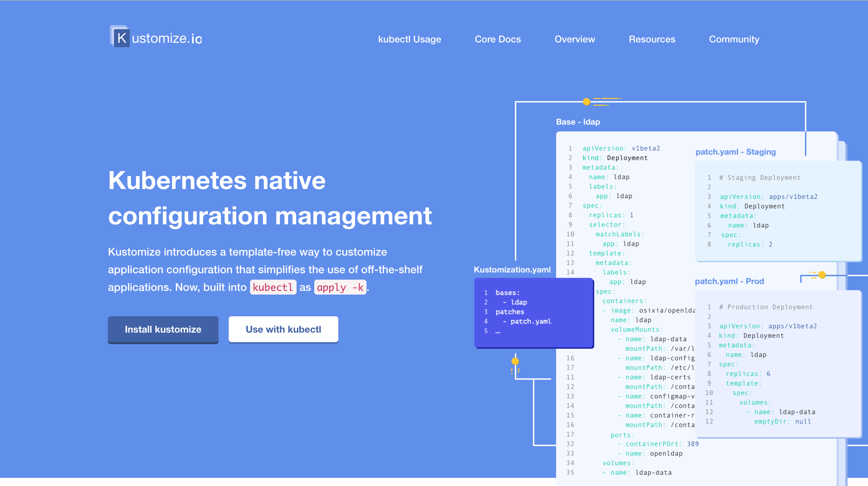Viewport: 868px width, 486px height.
Task: Click the kustomize.io site title text
Action: pos(167,39)
